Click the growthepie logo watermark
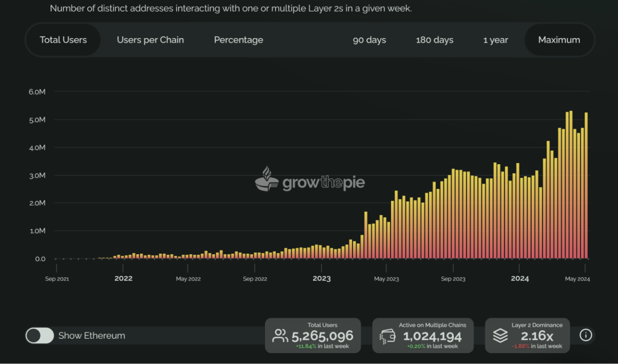 click(310, 180)
